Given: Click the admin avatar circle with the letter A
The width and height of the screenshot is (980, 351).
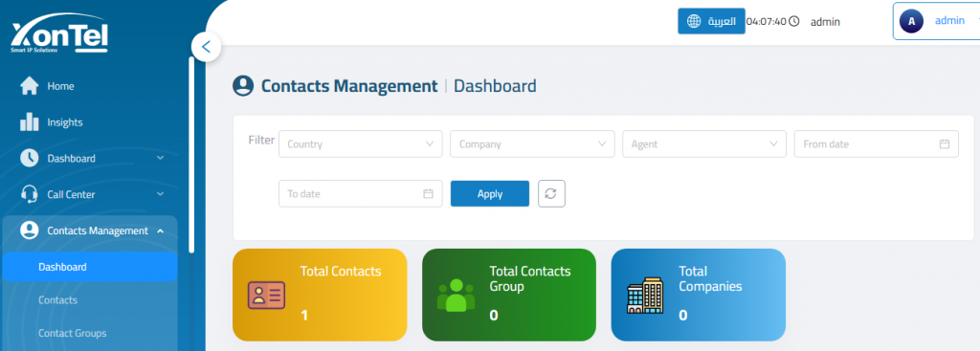Looking at the screenshot, I should point(911,21).
